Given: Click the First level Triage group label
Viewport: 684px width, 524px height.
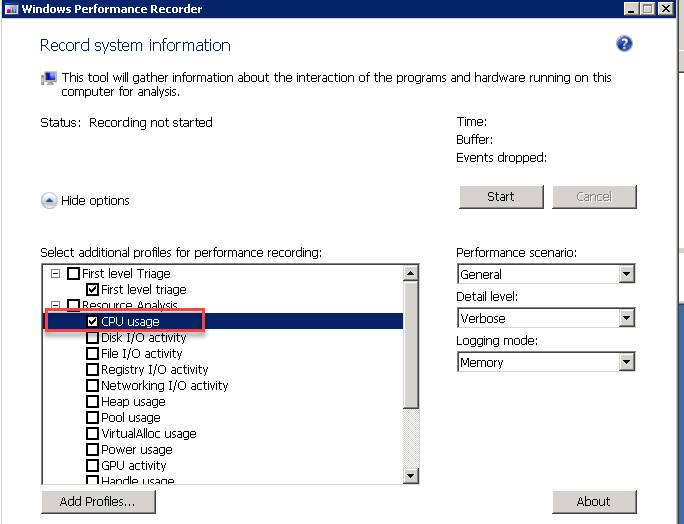Looking at the screenshot, I should coord(126,274).
